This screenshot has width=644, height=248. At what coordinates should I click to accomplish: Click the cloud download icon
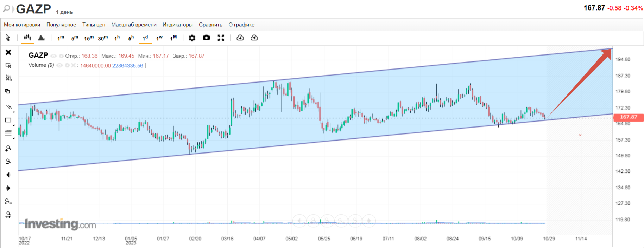pos(240,38)
